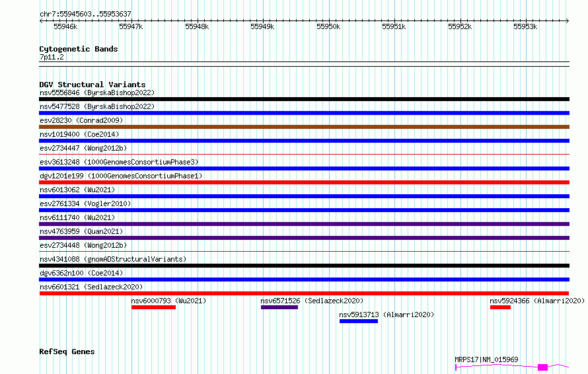588x374 pixels.
Task: Click the purple nsv6111740 variant bar
Action: click(304, 224)
